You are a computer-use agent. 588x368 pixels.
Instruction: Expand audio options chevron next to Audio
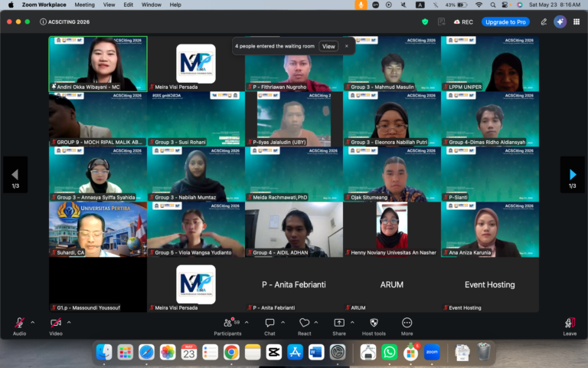pos(33,323)
